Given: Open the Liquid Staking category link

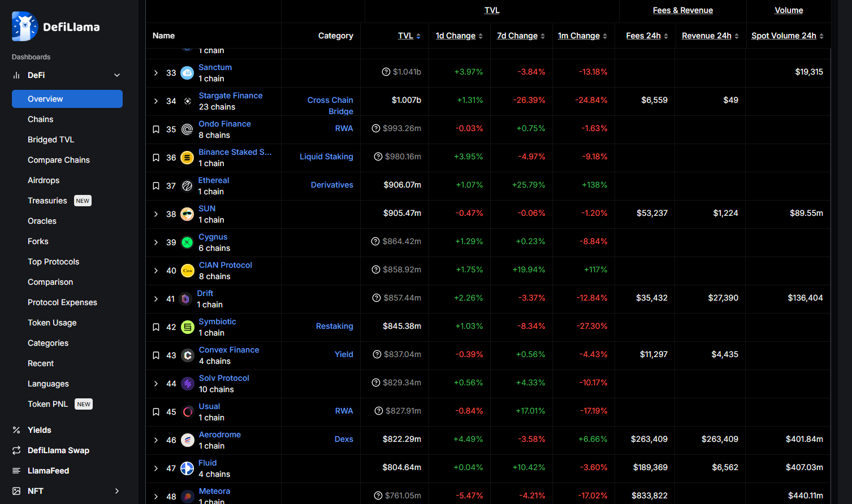Looking at the screenshot, I should pyautogui.click(x=326, y=157).
